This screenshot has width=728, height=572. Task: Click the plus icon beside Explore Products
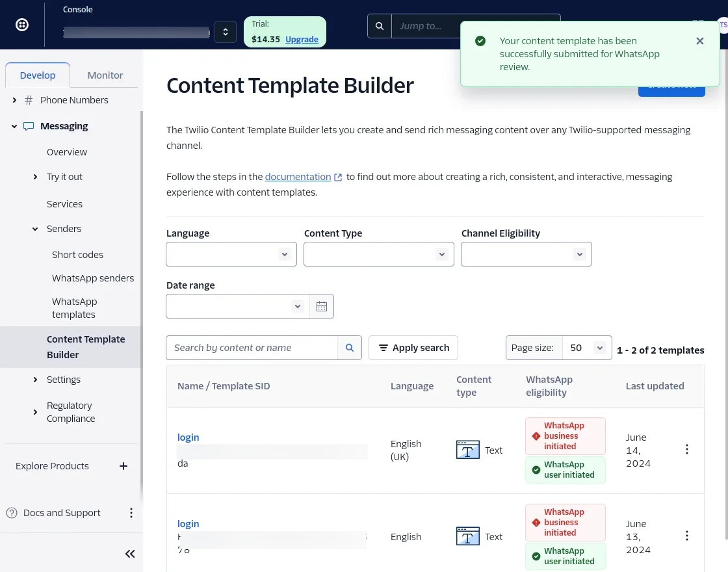pos(123,465)
